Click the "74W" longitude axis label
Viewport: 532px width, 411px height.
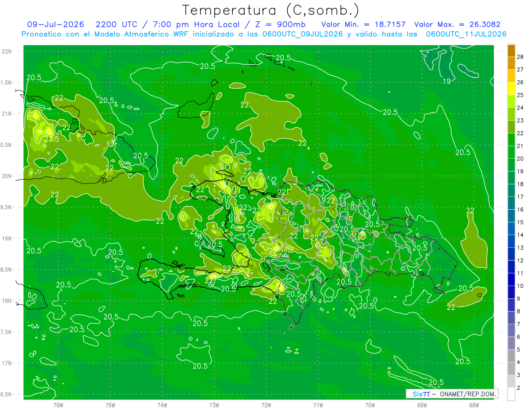pos(162,405)
